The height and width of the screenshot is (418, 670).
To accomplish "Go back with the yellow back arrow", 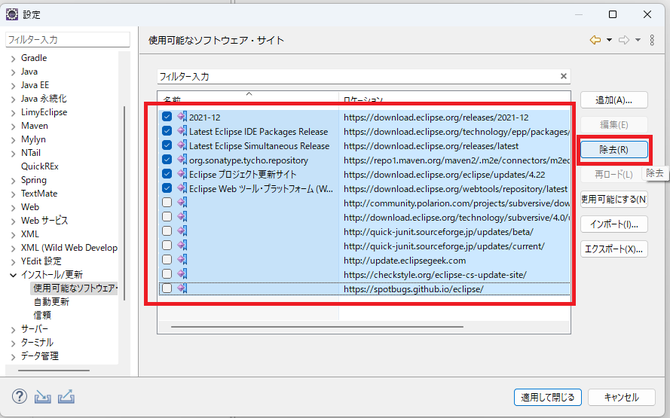I will tap(595, 40).
